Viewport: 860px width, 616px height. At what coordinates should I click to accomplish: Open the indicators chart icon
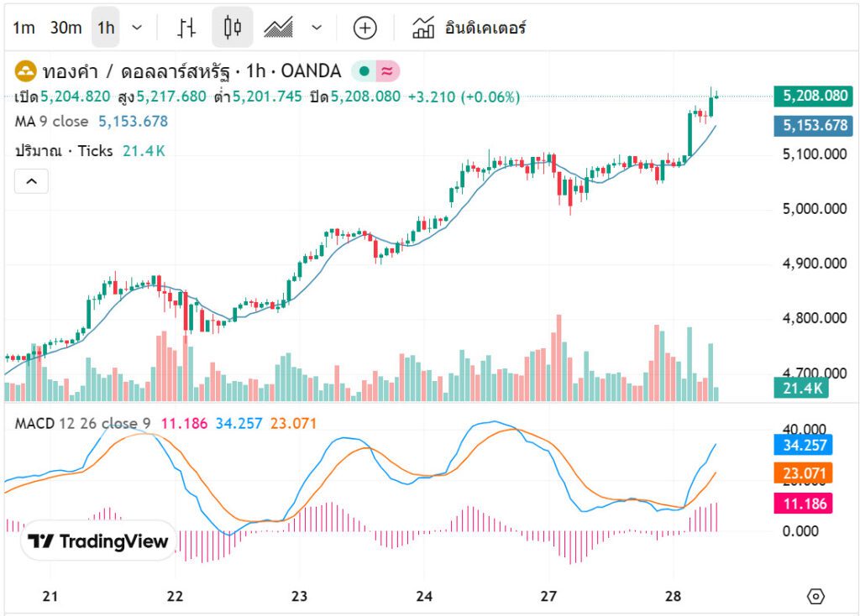tap(423, 28)
